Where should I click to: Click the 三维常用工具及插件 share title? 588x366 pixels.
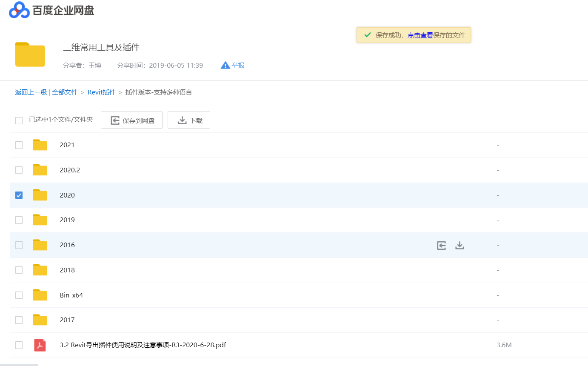pyautogui.click(x=101, y=47)
